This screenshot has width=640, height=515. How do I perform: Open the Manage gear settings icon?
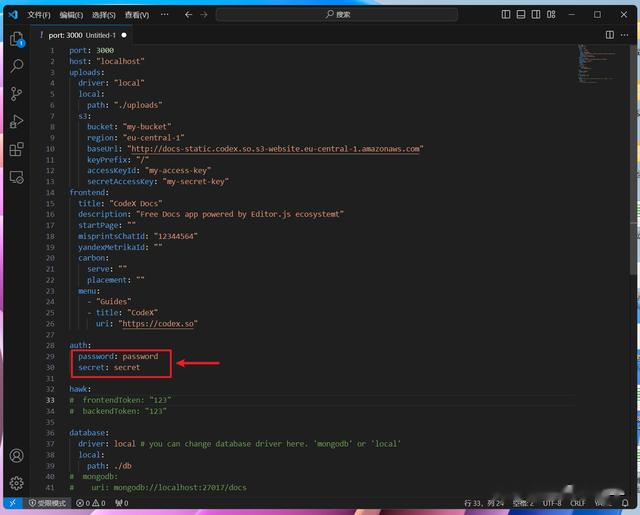(x=17, y=483)
